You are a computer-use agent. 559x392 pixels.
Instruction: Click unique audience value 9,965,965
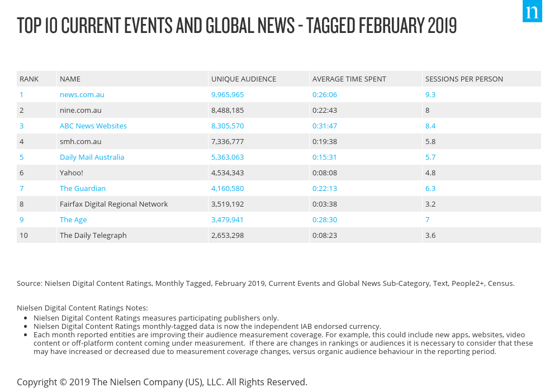pos(228,95)
